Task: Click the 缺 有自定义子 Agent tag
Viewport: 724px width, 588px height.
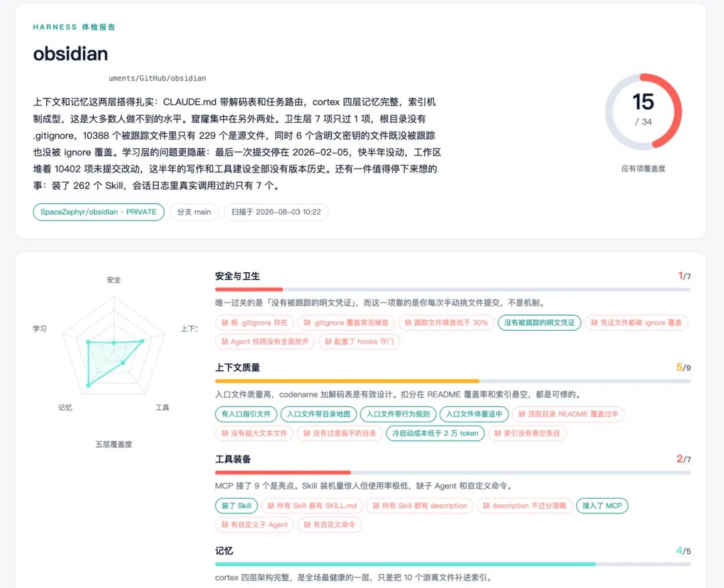Action: pyautogui.click(x=255, y=525)
